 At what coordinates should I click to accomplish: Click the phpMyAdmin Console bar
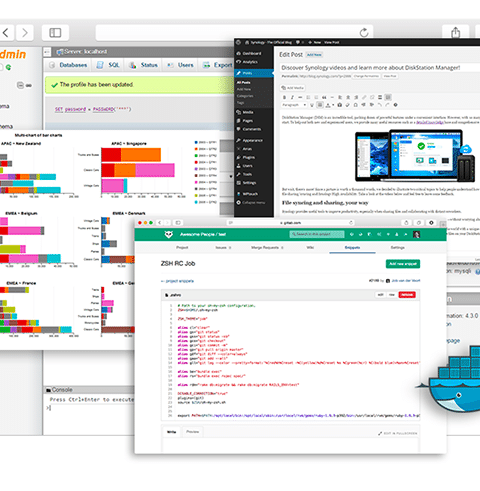click(x=89, y=390)
